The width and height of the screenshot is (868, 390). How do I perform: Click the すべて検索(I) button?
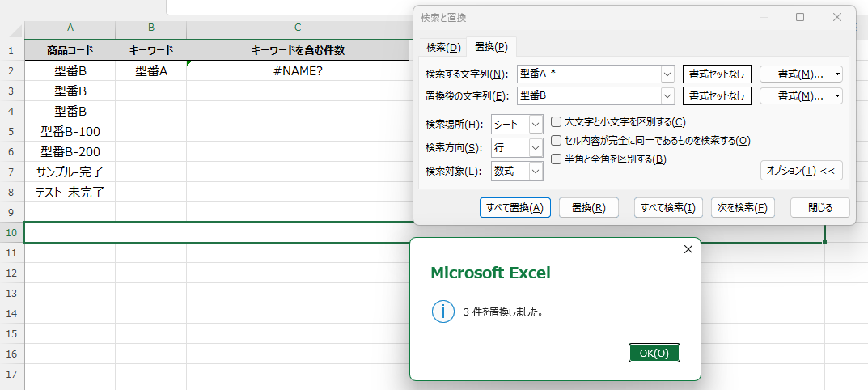[668, 208]
